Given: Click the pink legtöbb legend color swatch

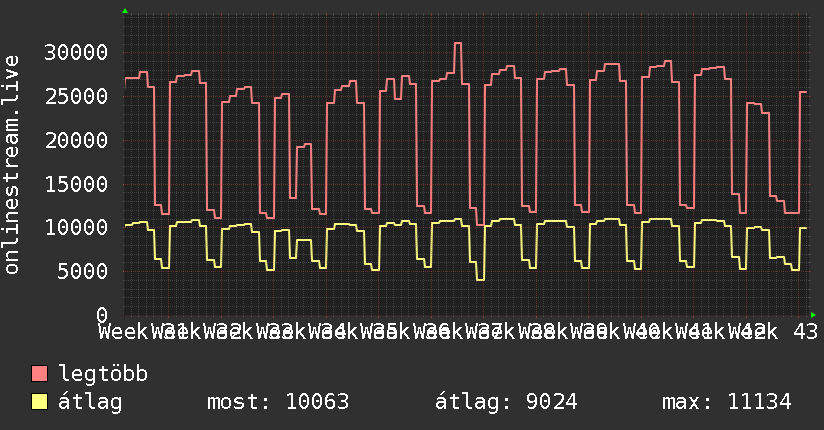Looking at the screenshot, I should 40,374.
